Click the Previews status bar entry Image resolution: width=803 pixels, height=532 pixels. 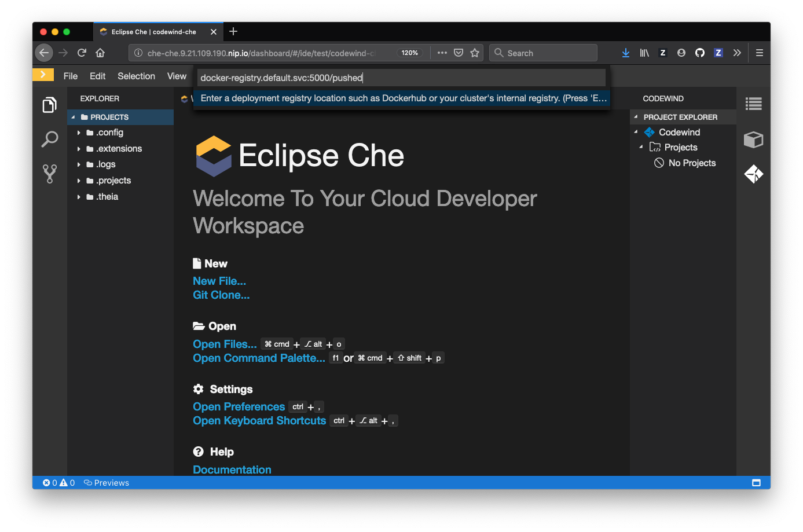click(107, 483)
